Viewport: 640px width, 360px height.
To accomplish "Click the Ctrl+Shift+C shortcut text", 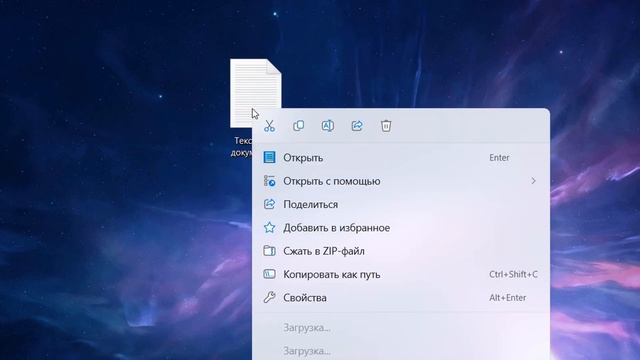I will click(x=513, y=274).
